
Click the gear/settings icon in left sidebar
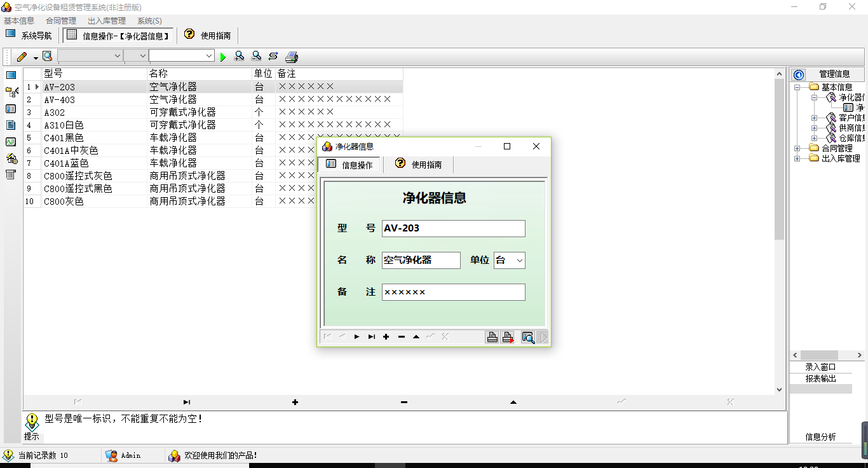tap(11, 158)
